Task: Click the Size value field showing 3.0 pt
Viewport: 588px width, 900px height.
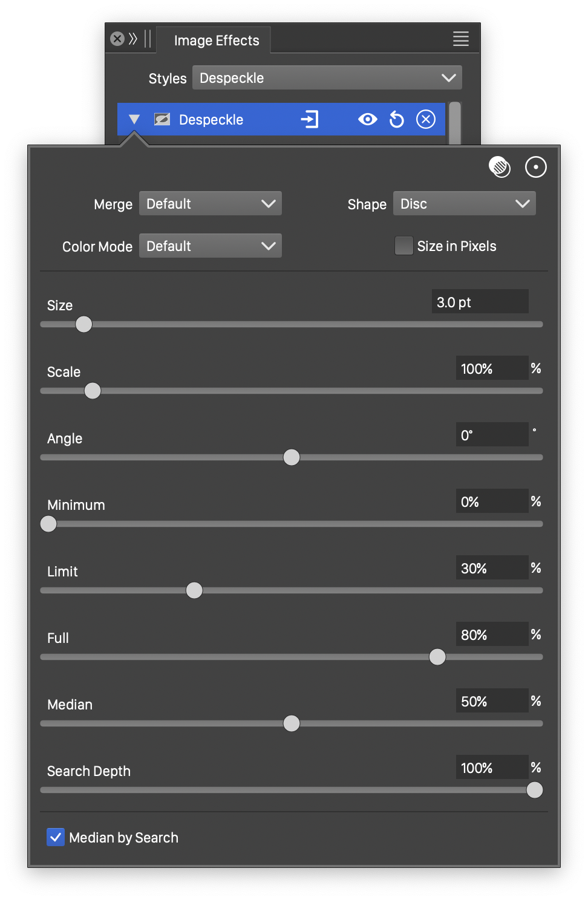Action: pyautogui.click(x=479, y=302)
